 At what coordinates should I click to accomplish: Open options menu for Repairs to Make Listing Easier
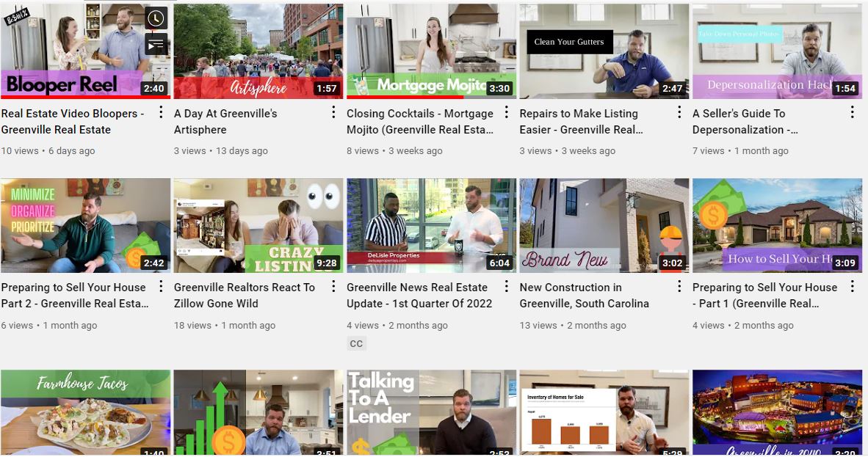click(x=679, y=112)
